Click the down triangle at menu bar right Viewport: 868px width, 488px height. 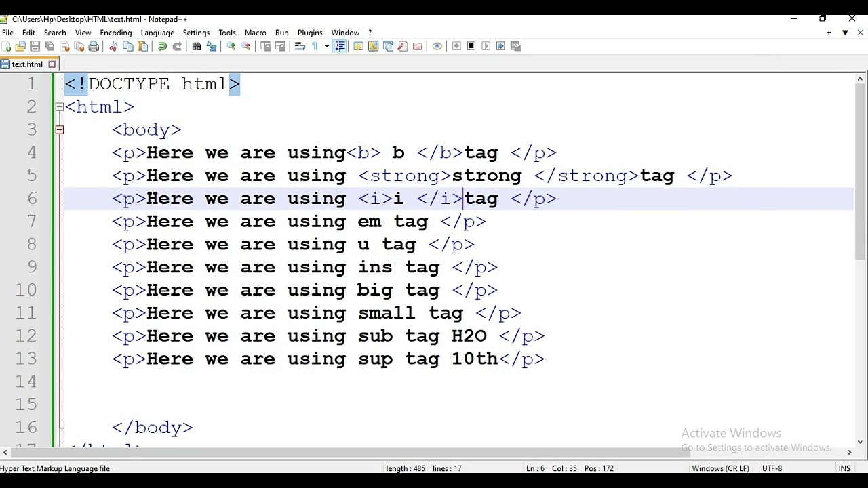coord(845,33)
